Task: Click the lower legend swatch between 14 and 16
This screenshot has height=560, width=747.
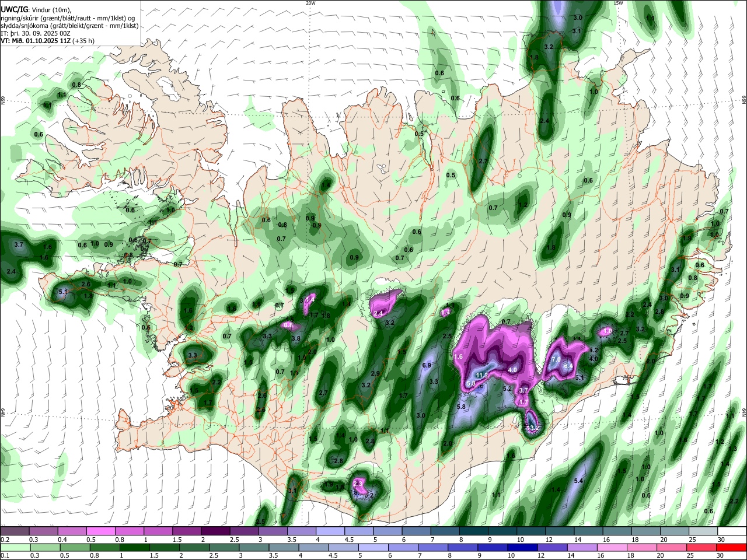Action: click(584, 547)
